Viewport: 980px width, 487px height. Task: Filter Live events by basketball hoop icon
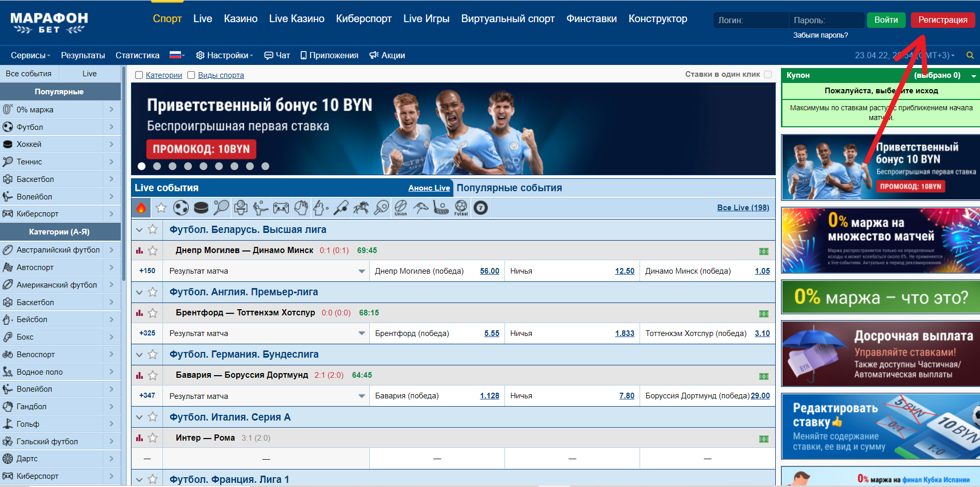[241, 208]
